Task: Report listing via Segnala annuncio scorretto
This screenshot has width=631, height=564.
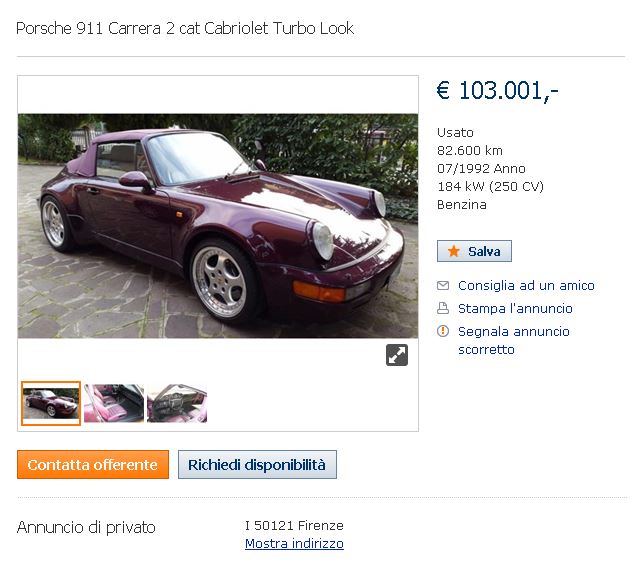Action: (x=513, y=340)
